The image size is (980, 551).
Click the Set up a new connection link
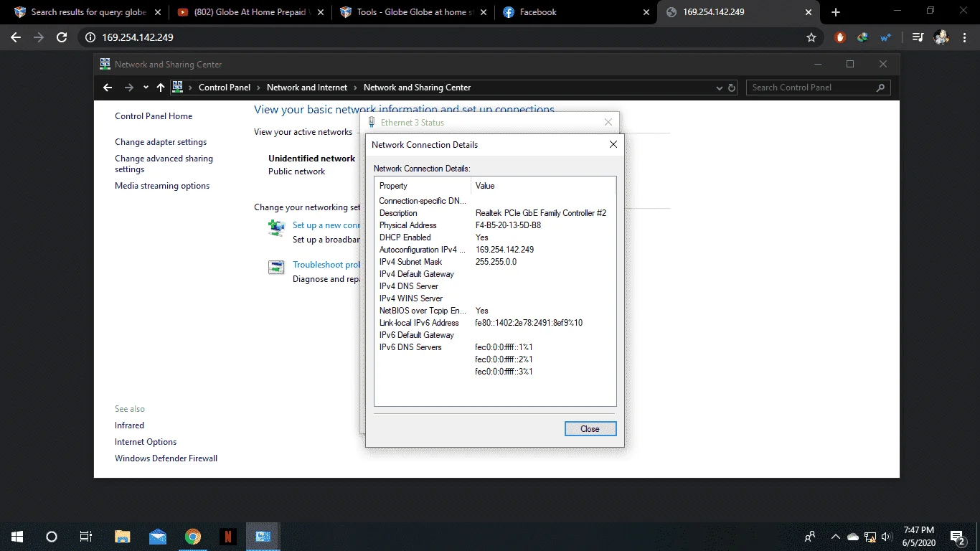[x=326, y=225]
